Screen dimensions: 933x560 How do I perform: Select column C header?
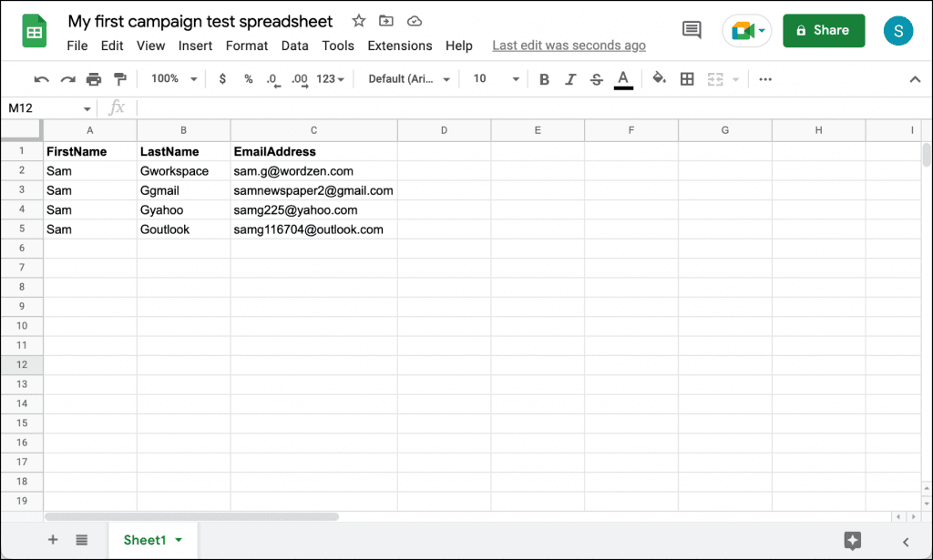[313, 130]
